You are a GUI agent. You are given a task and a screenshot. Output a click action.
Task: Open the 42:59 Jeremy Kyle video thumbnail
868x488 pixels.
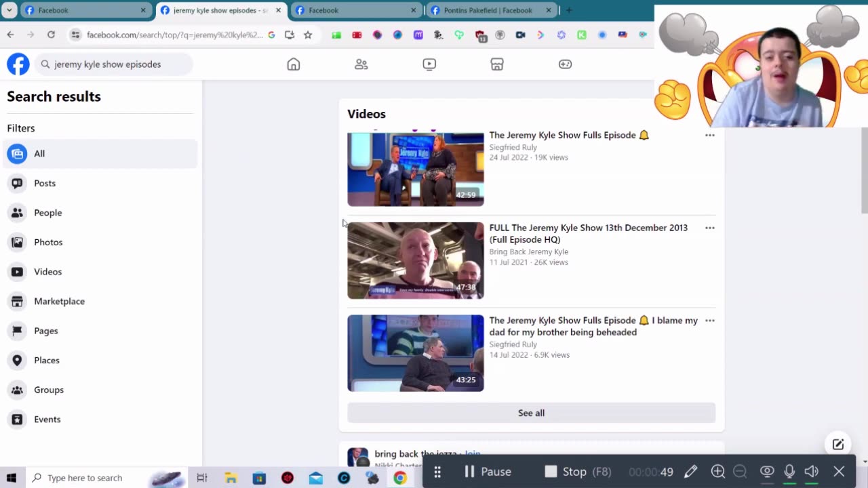[416, 168]
